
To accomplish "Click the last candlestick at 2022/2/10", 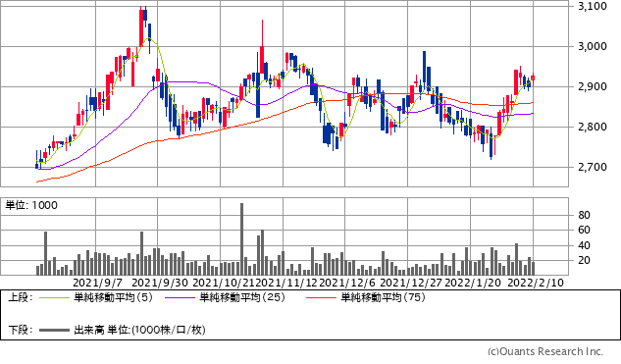I will (533, 78).
